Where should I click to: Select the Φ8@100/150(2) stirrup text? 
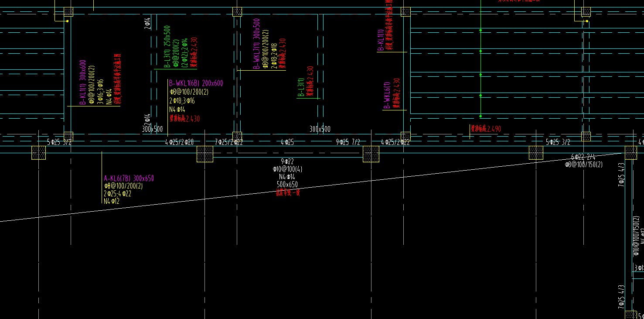(x=584, y=165)
